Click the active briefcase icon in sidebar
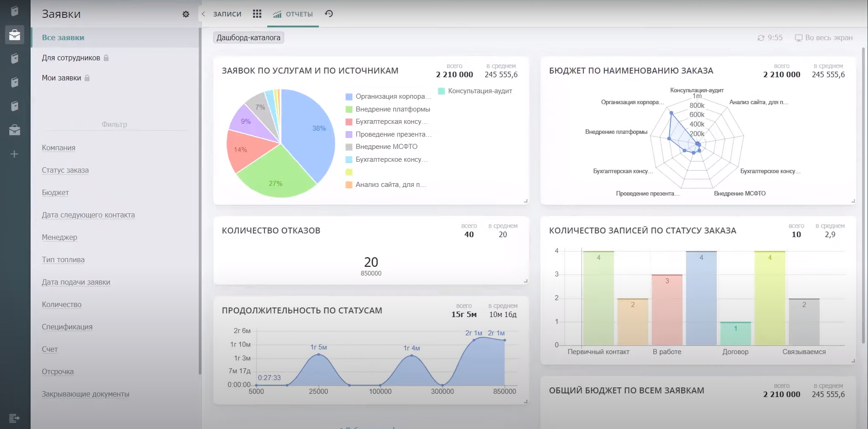Image resolution: width=868 pixels, height=429 pixels. [15, 35]
